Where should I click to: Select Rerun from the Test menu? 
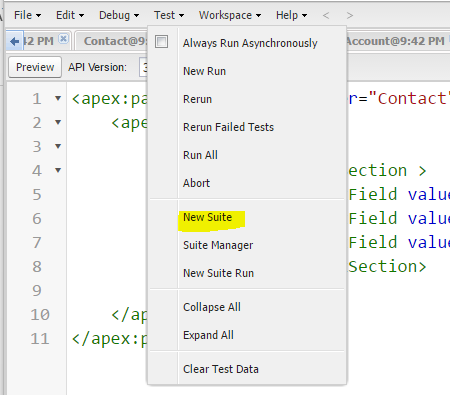[247, 99]
